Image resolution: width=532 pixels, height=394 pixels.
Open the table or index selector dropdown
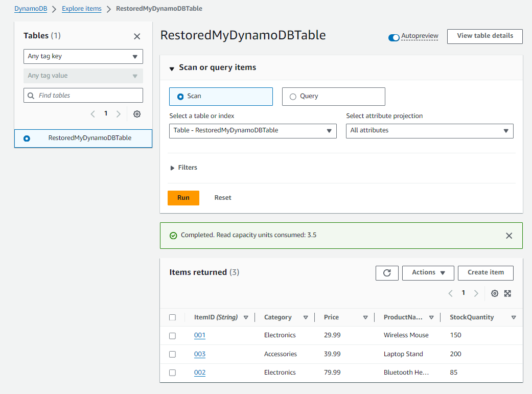[253, 131]
